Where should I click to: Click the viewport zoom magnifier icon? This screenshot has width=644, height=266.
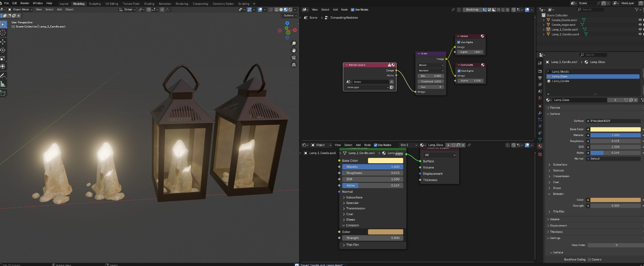[x=294, y=43]
